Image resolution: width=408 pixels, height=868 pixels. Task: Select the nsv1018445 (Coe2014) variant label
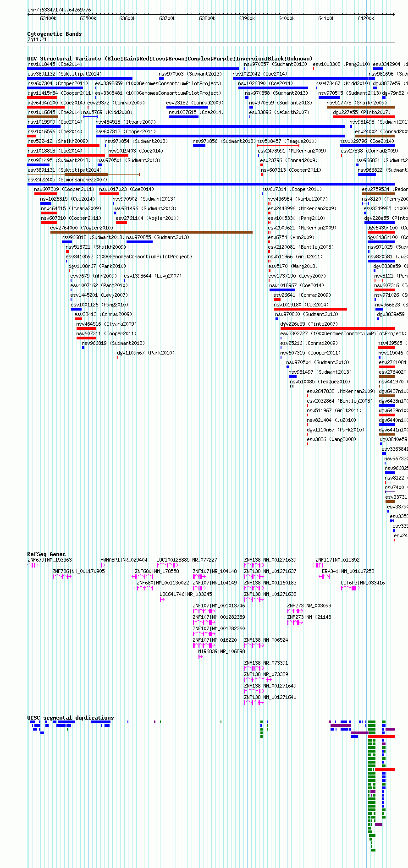pos(55,64)
